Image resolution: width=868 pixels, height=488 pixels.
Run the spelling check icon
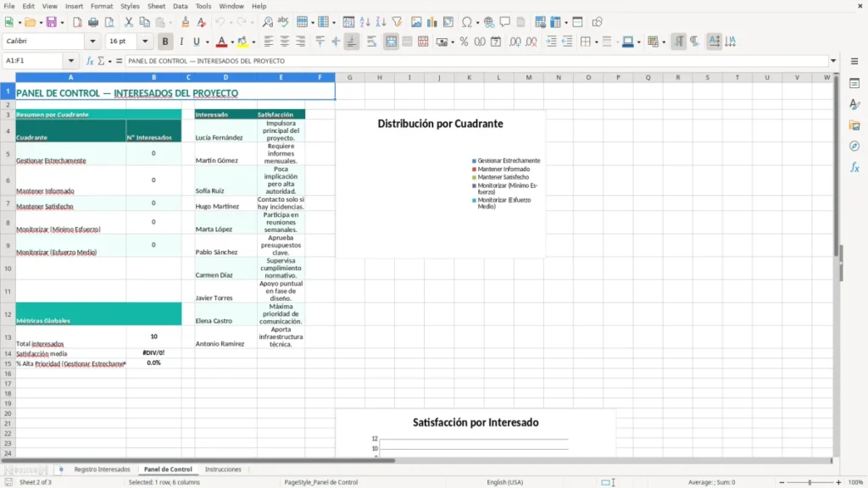283,22
